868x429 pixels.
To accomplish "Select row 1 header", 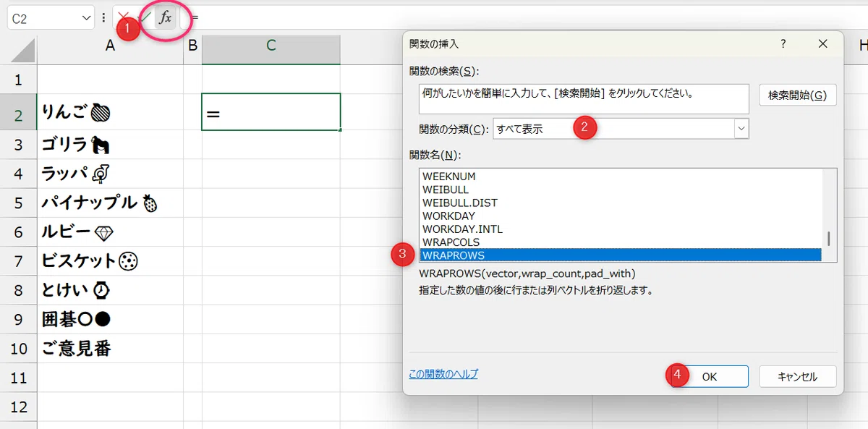I will [x=18, y=79].
